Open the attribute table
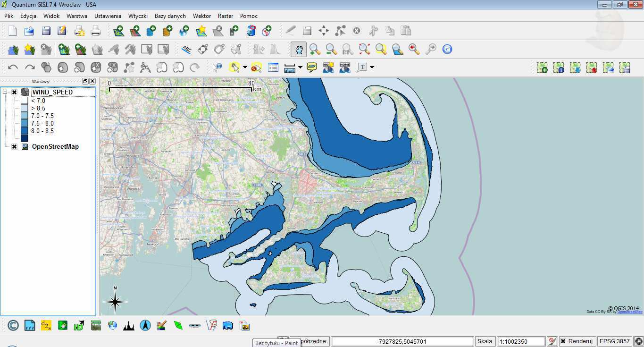 tap(273, 68)
